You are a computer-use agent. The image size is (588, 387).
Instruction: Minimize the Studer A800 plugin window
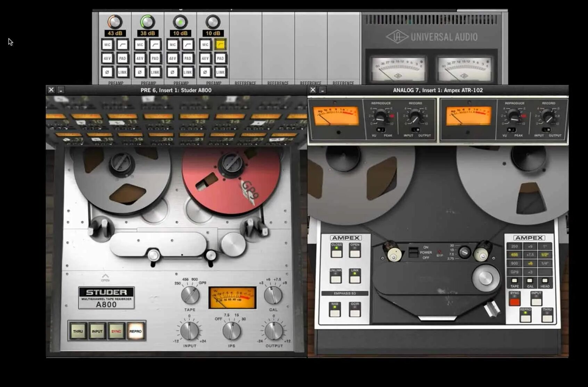(61, 90)
